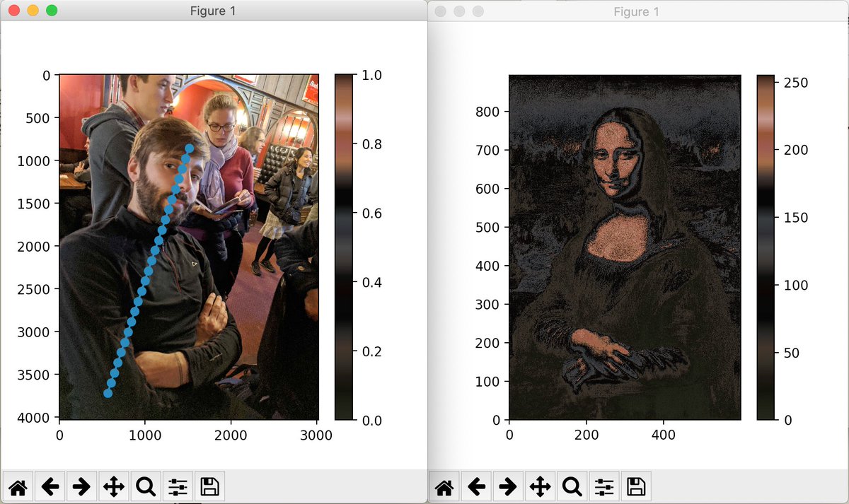Click Save icon in right Figure 1 toolbar
The width and height of the screenshot is (849, 504).
coord(636,486)
